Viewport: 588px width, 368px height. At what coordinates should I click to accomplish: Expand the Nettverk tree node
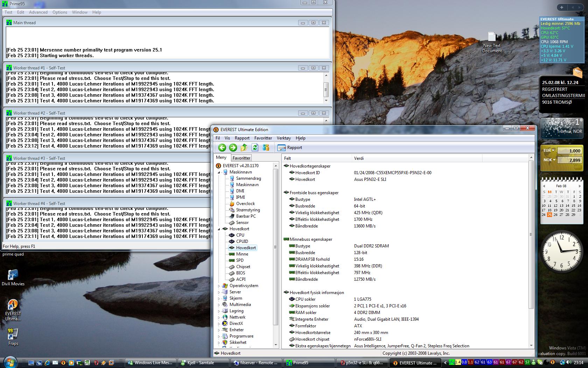(219, 318)
